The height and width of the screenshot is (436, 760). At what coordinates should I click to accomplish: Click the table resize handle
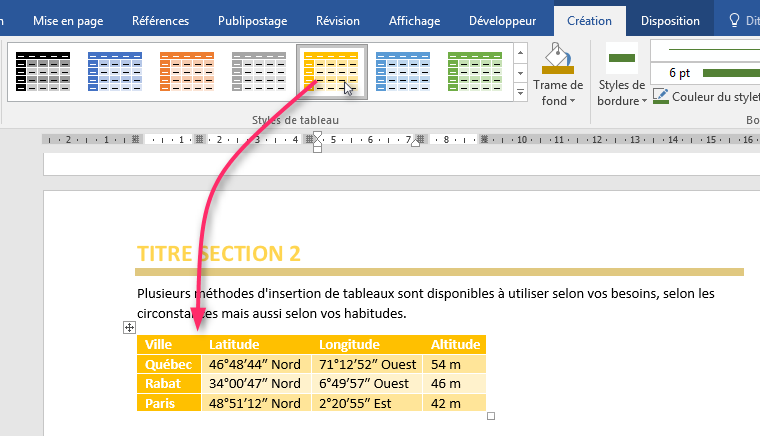(490, 416)
